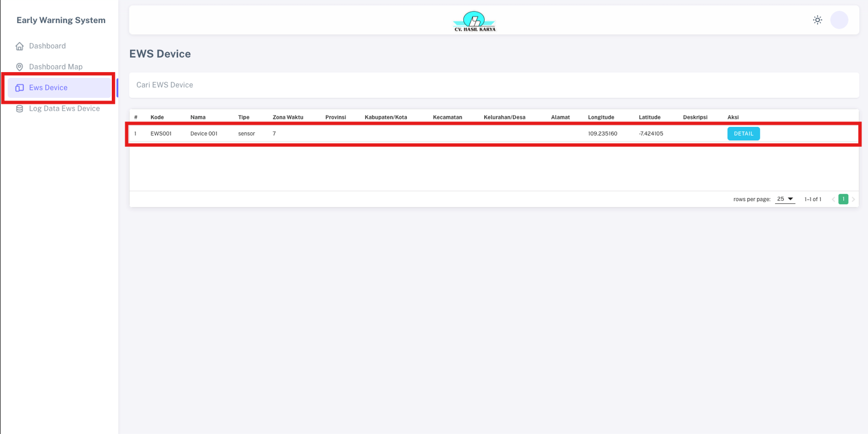Open the user avatar menu
Screen dimensions: 868x434
(839, 20)
